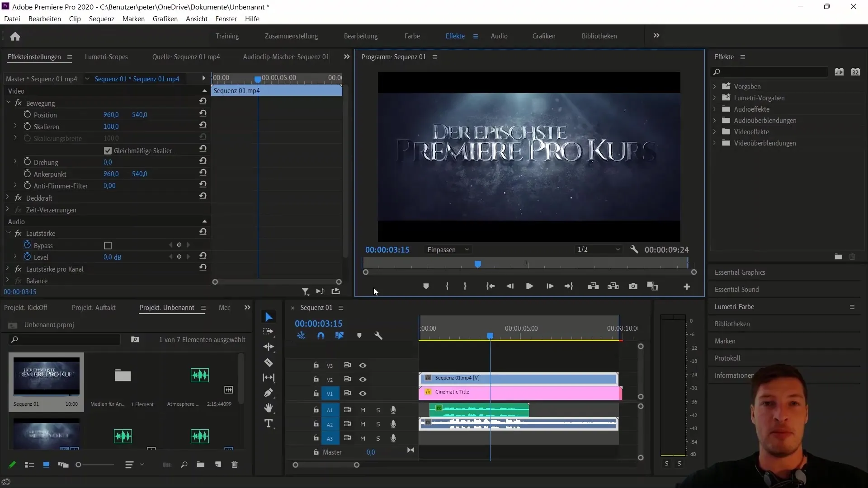
Task: Click Position value 960,0
Action: click(111, 115)
